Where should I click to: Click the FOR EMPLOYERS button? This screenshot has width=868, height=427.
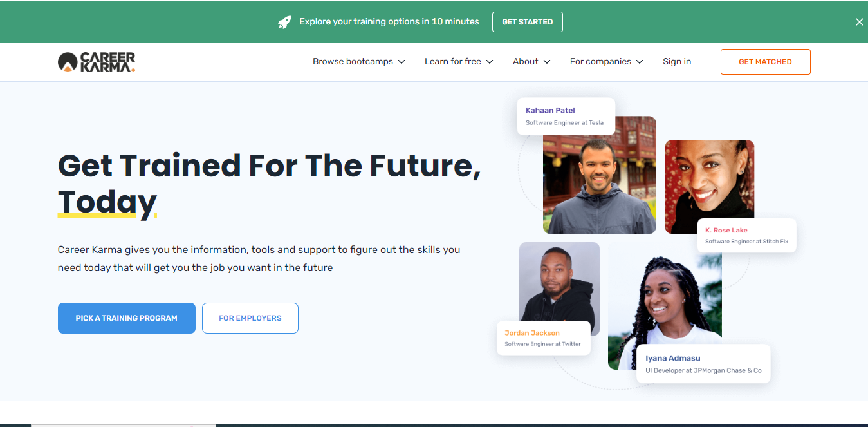250,318
